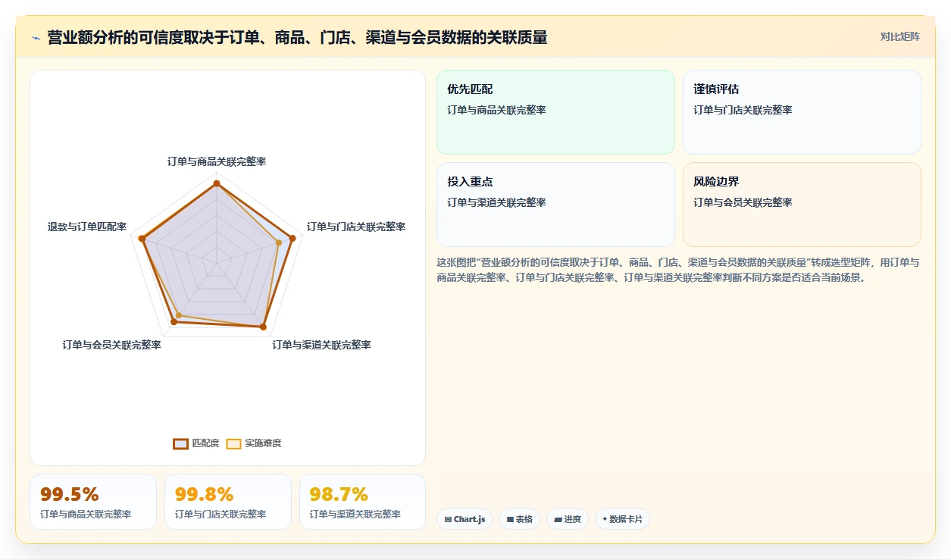Click radar axis label 订单与会员关联完整率

click(x=112, y=345)
